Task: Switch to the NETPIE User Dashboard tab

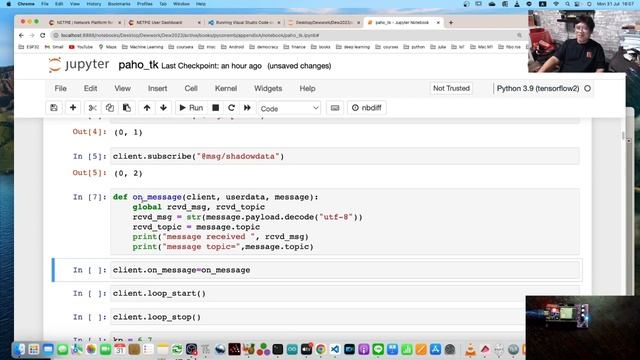Action: coord(164,22)
